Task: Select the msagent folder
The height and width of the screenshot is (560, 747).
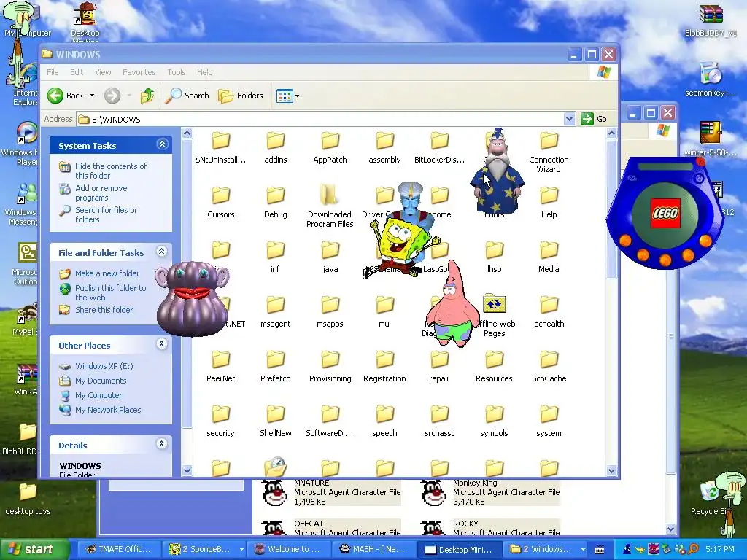Action: pyautogui.click(x=275, y=312)
